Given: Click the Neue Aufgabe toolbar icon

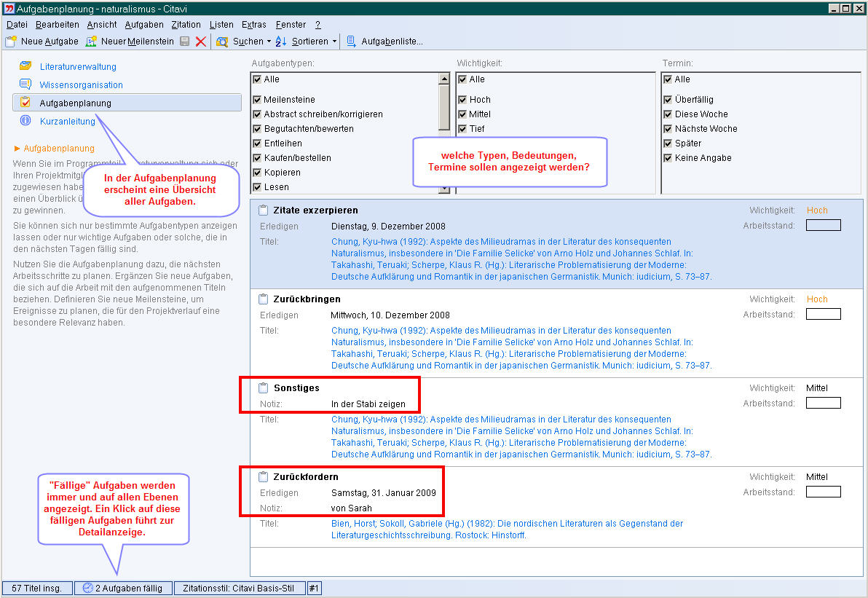Looking at the screenshot, I should (x=11, y=42).
